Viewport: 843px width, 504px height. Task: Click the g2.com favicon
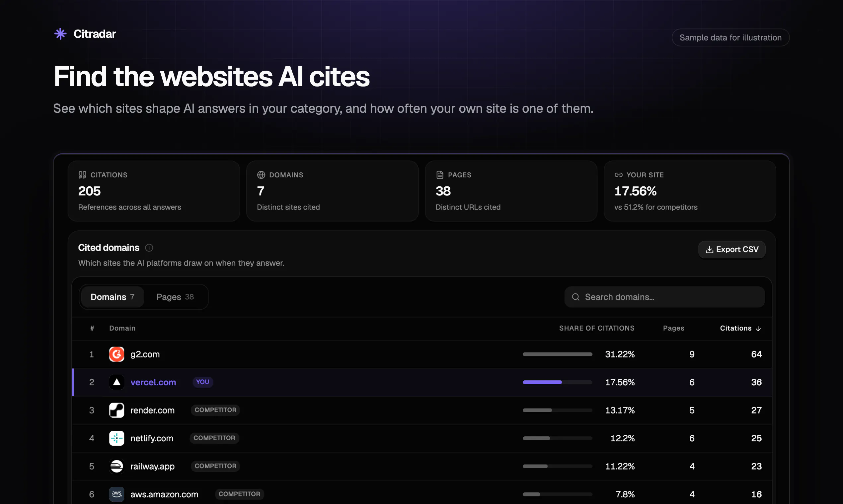116,354
